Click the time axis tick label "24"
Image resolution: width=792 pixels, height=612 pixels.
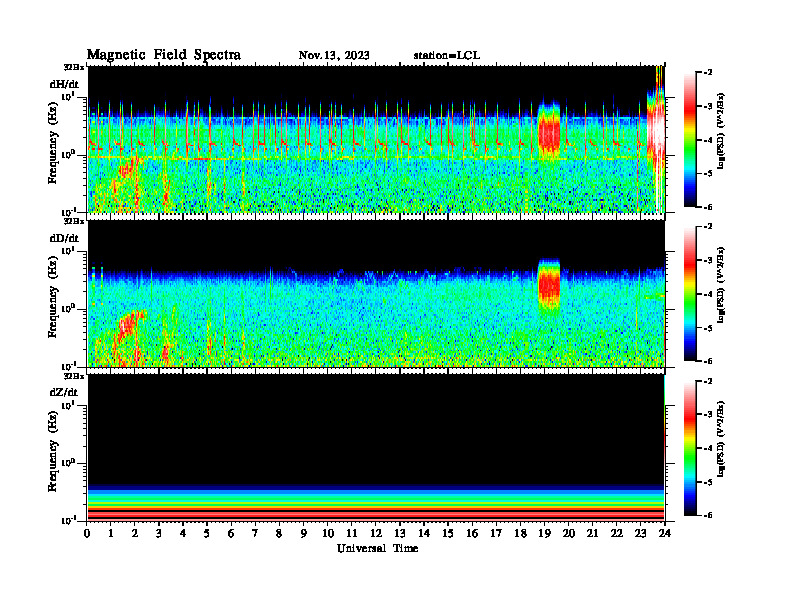[x=665, y=534]
